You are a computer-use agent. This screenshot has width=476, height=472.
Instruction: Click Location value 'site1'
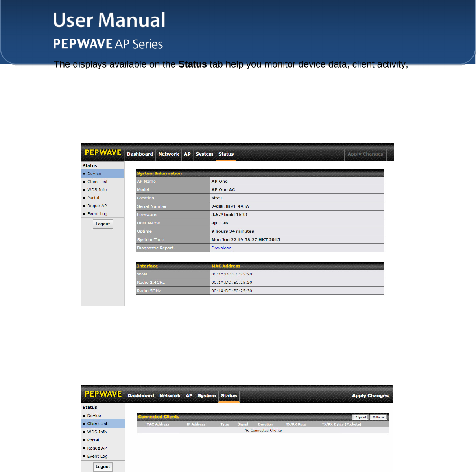[217, 198]
